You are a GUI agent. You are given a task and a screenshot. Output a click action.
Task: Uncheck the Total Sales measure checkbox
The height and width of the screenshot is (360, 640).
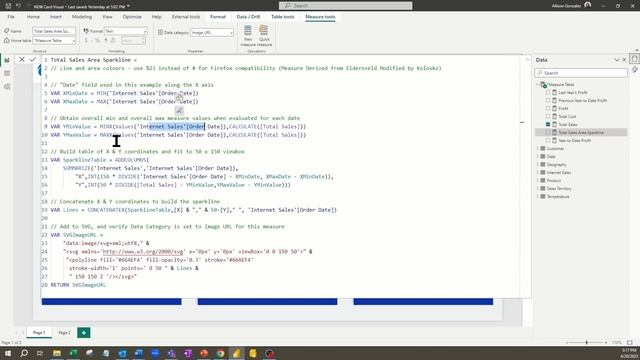click(548, 124)
